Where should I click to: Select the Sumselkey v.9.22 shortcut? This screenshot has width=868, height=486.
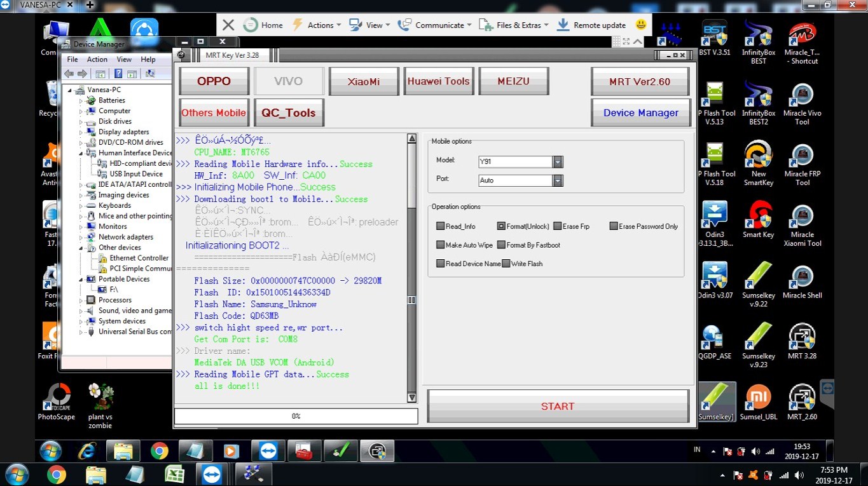[759, 285]
